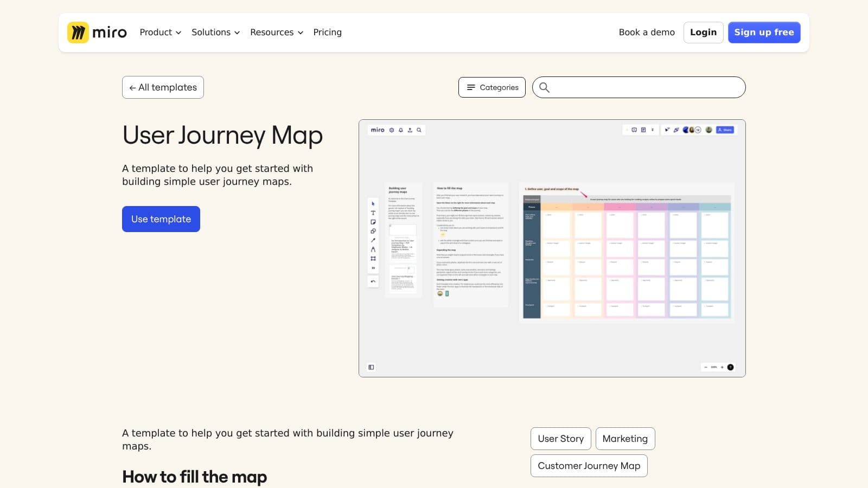Toggle the frames panel icon at preview bottom-left
Screen dimensions: 868x488
point(371,367)
